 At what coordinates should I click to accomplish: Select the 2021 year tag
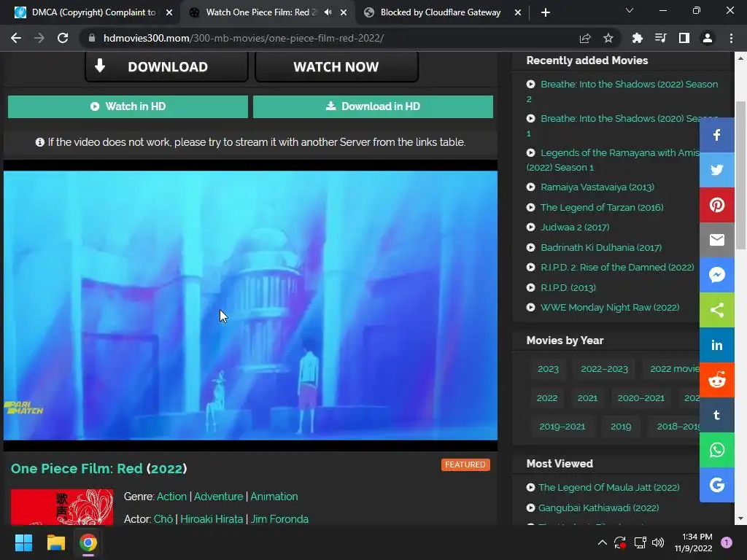(x=587, y=398)
